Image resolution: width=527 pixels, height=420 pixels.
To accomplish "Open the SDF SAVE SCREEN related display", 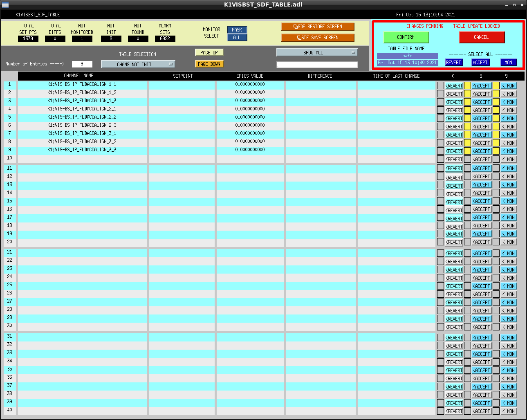I will tap(317, 38).
